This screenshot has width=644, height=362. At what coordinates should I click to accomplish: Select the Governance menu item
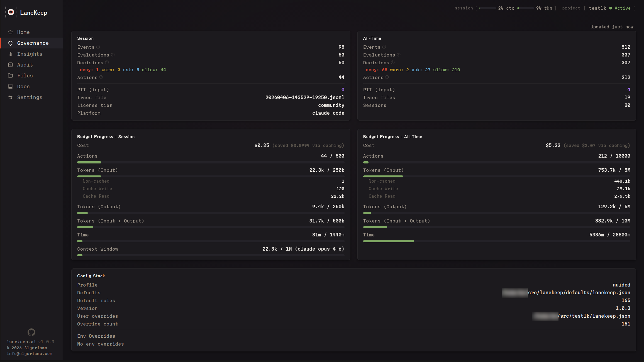tap(31, 43)
